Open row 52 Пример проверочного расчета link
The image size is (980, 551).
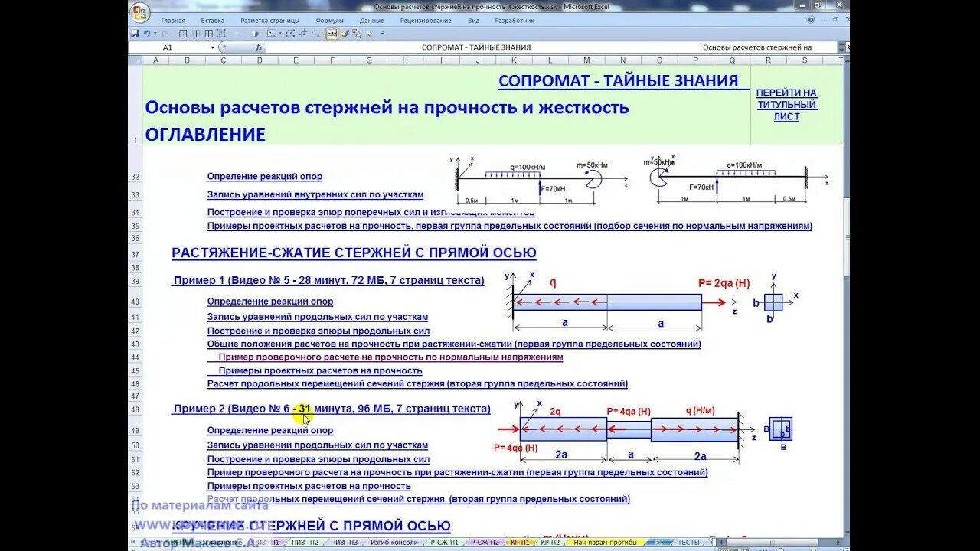[457, 473]
